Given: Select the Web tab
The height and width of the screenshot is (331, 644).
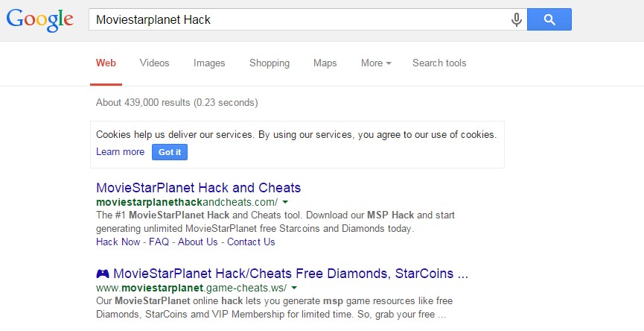Looking at the screenshot, I should 106,63.
